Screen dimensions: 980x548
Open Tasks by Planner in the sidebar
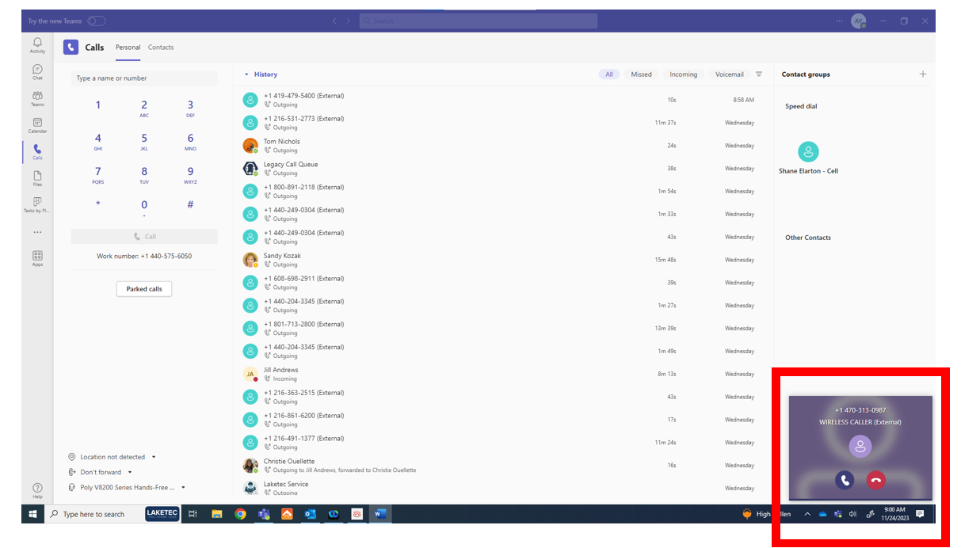37,205
